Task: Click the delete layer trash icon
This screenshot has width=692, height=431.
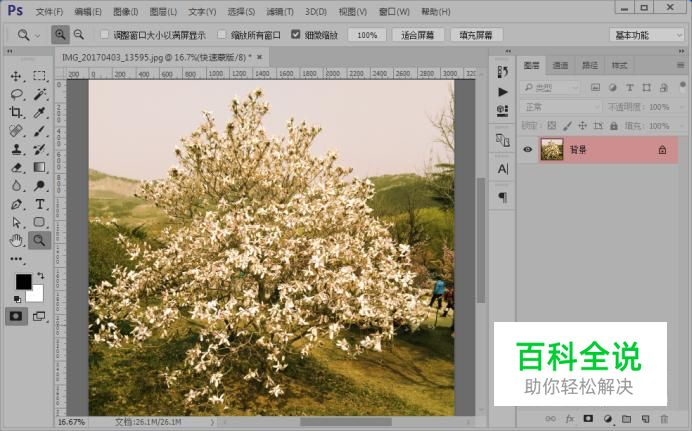Action: pos(663,419)
